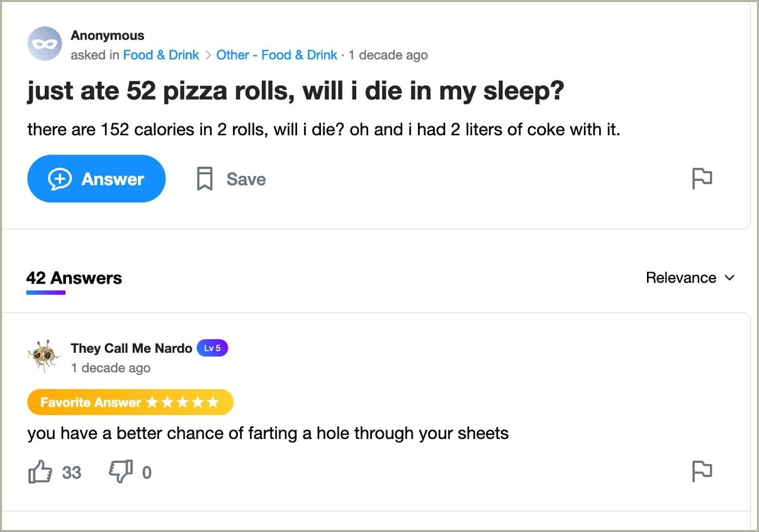Click the thumbs up icon on the answer
This screenshot has width=759, height=532.
click(x=40, y=472)
